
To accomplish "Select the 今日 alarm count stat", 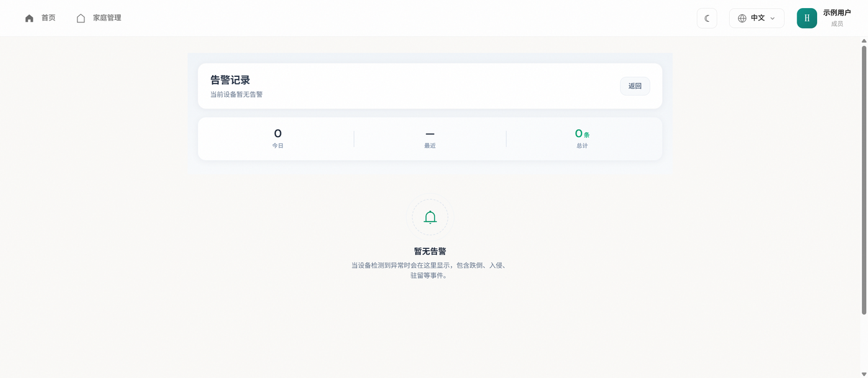I will click(x=278, y=138).
